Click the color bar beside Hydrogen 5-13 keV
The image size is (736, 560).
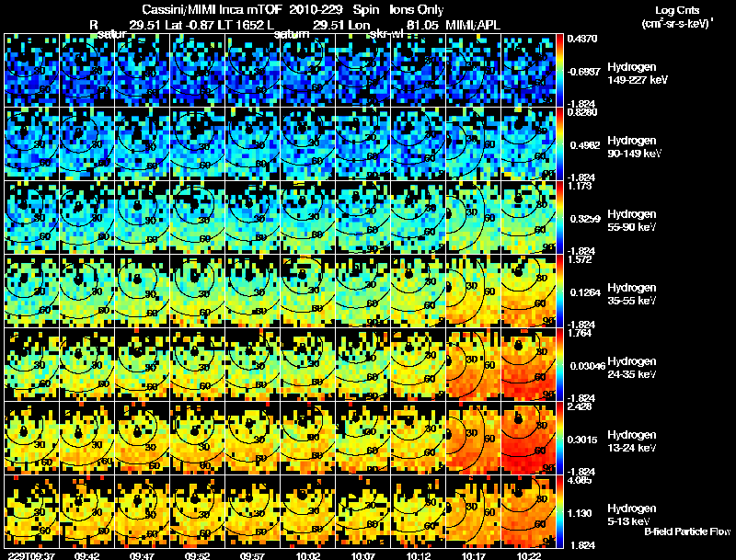coord(559,512)
